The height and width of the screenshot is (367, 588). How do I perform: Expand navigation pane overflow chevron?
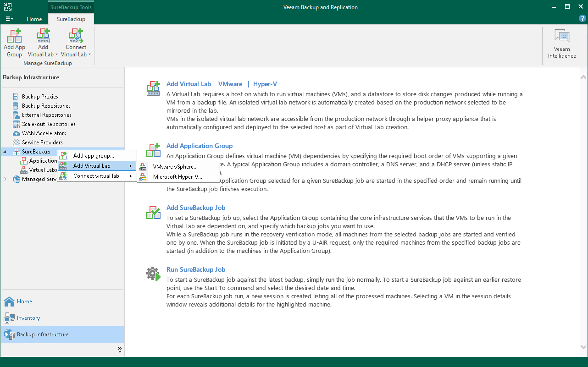(x=120, y=350)
